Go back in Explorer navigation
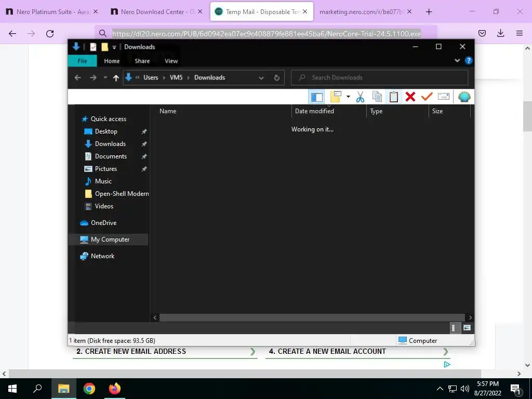 coord(78,78)
